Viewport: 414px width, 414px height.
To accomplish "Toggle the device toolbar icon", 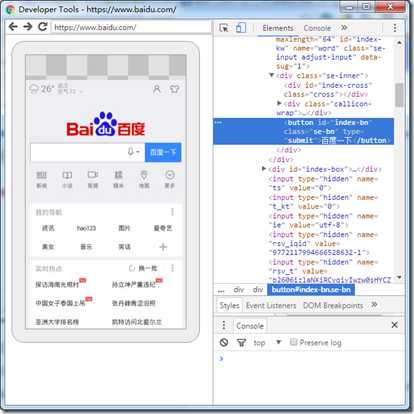I will (x=241, y=28).
